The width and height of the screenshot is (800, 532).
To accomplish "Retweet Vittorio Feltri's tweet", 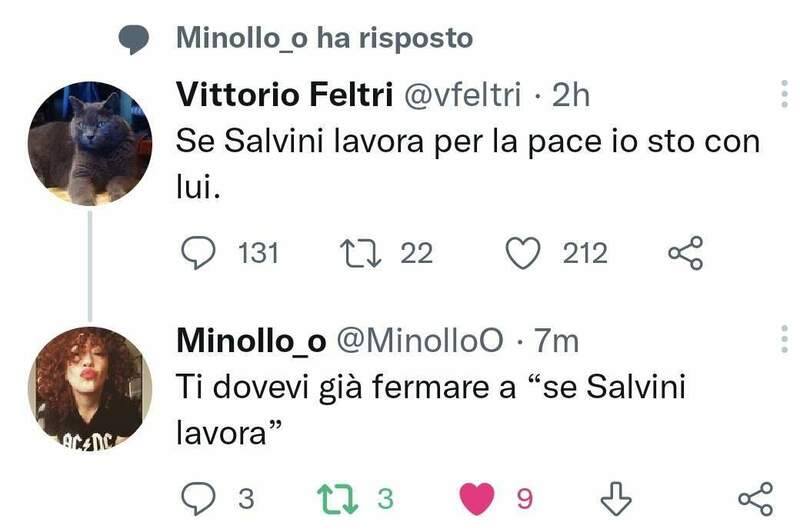I will coord(360,253).
